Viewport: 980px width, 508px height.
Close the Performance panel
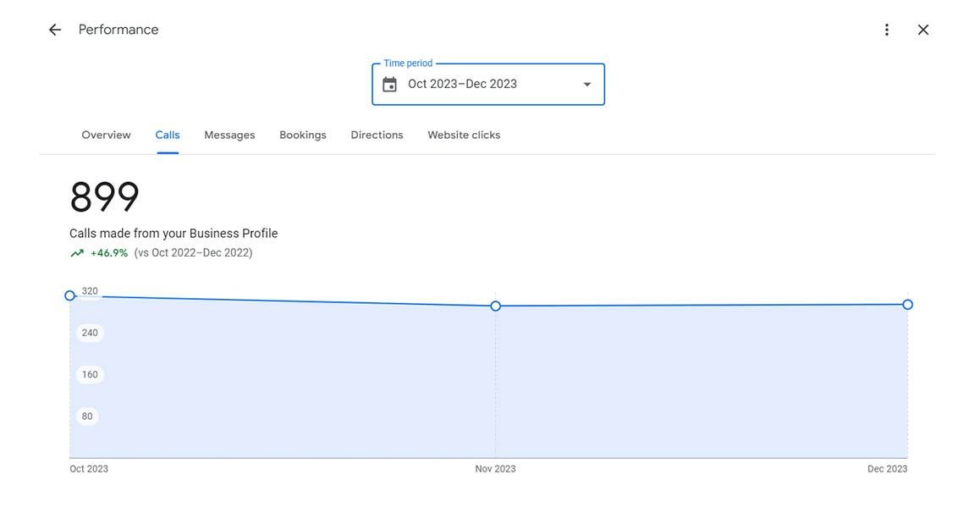tap(923, 30)
